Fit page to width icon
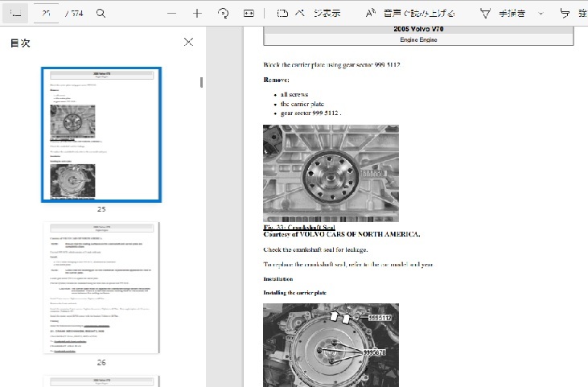 249,14
